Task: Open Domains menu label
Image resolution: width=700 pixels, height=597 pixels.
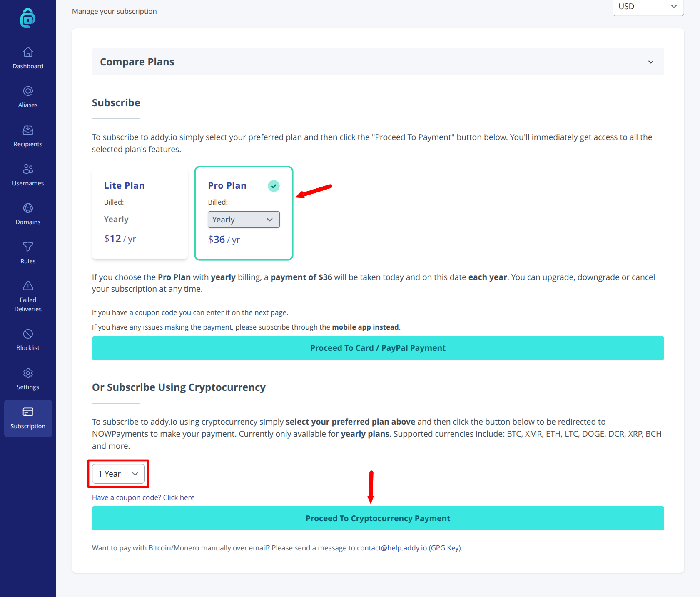Action: point(28,222)
